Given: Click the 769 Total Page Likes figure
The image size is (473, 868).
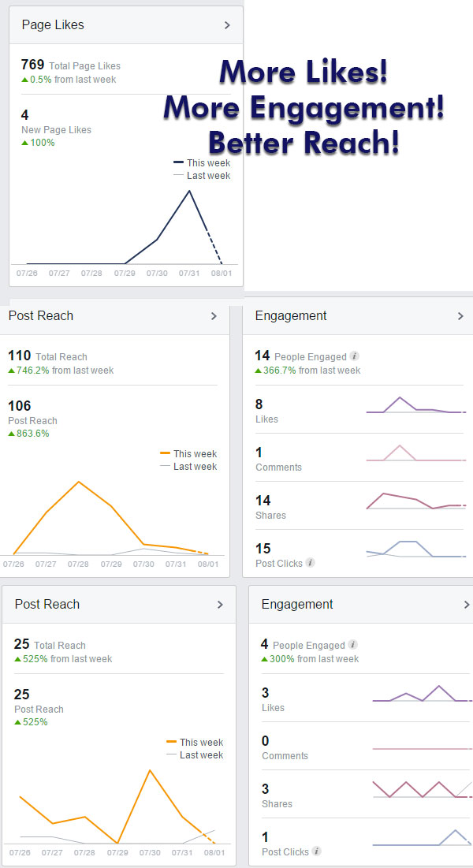Looking at the screenshot, I should (33, 65).
